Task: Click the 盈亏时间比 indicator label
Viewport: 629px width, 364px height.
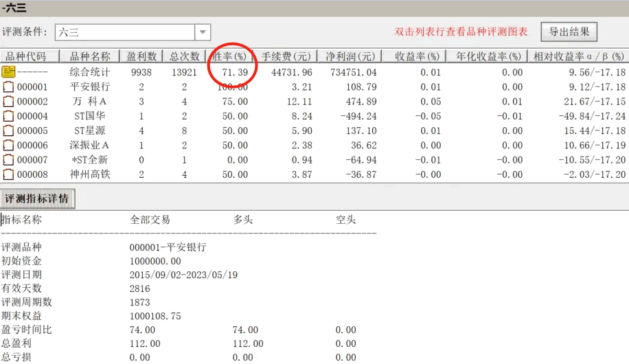Action: (x=27, y=330)
